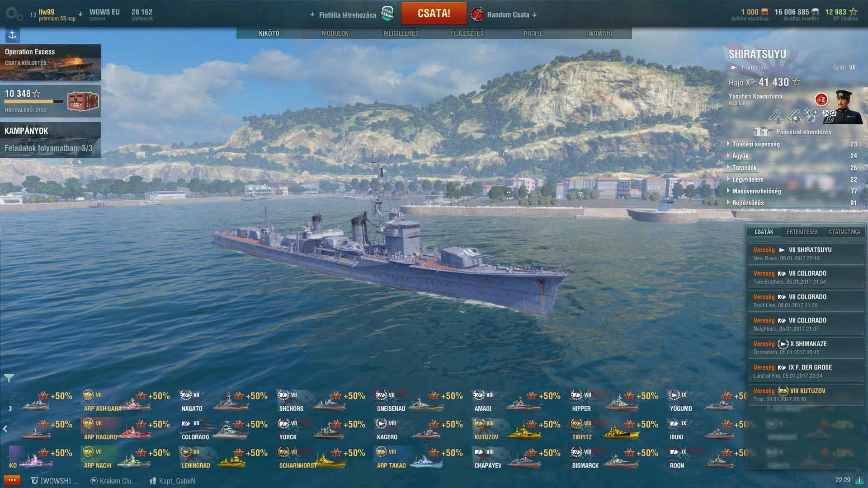Open the KAMPÁNYOK campaigns panel
The image size is (868, 488).
coord(50,140)
